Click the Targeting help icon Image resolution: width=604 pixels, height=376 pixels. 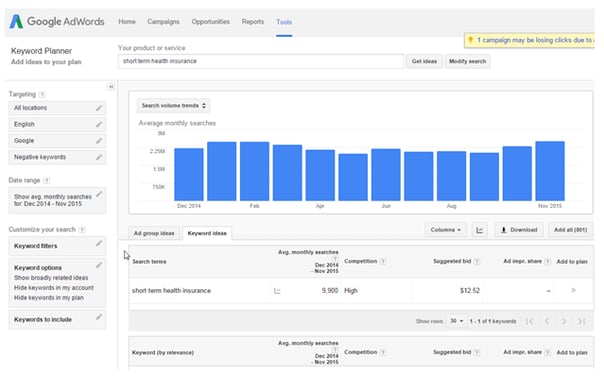[42, 94]
